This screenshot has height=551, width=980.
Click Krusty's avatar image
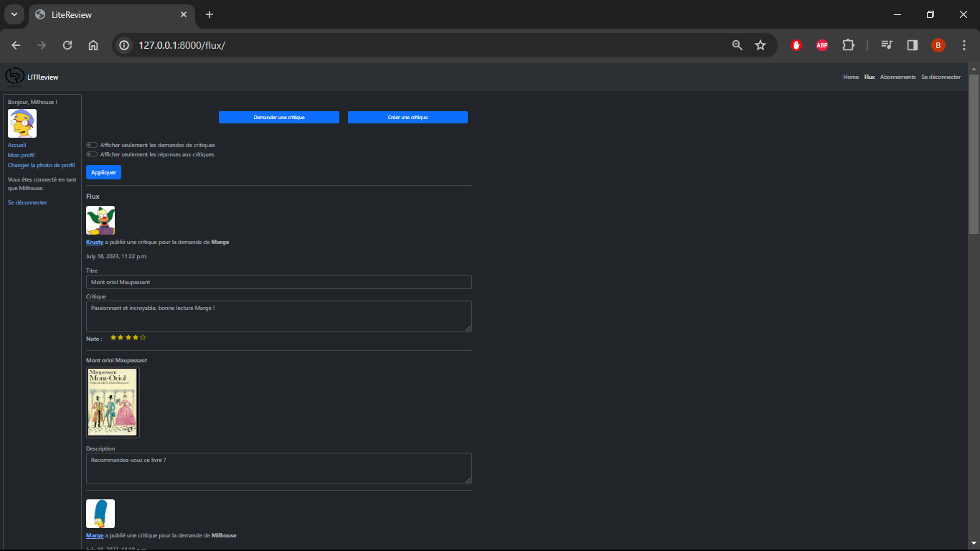tap(100, 220)
